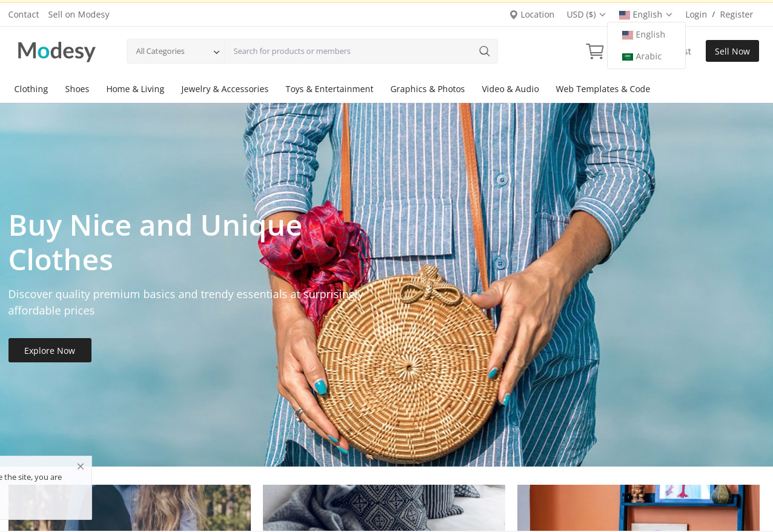
Task: Open the shopping cart icon
Action: pos(595,51)
